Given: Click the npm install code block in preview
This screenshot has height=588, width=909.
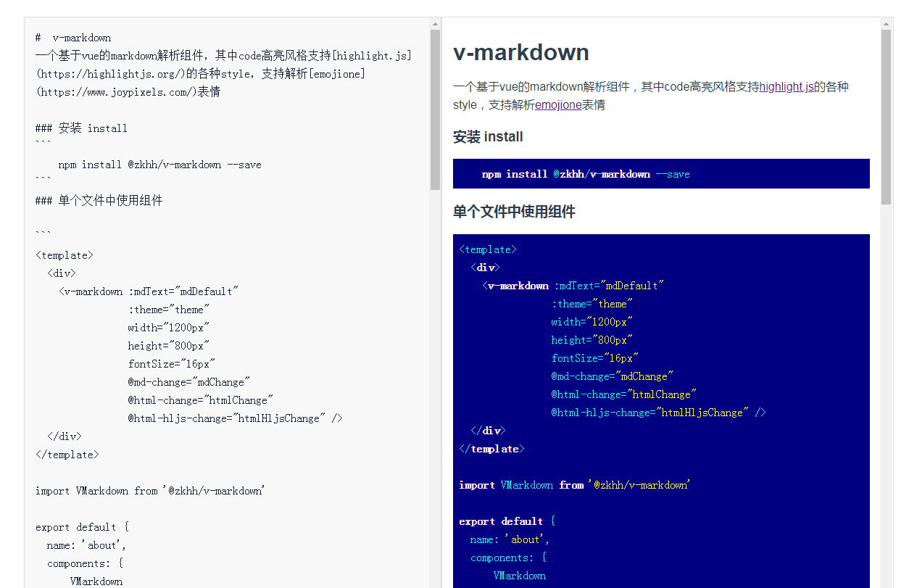Looking at the screenshot, I should tap(661, 174).
